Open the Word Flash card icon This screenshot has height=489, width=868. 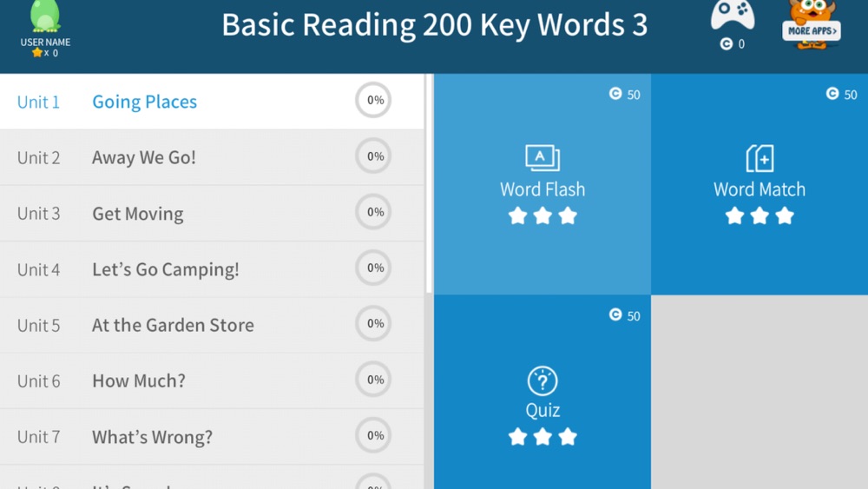coord(542,158)
